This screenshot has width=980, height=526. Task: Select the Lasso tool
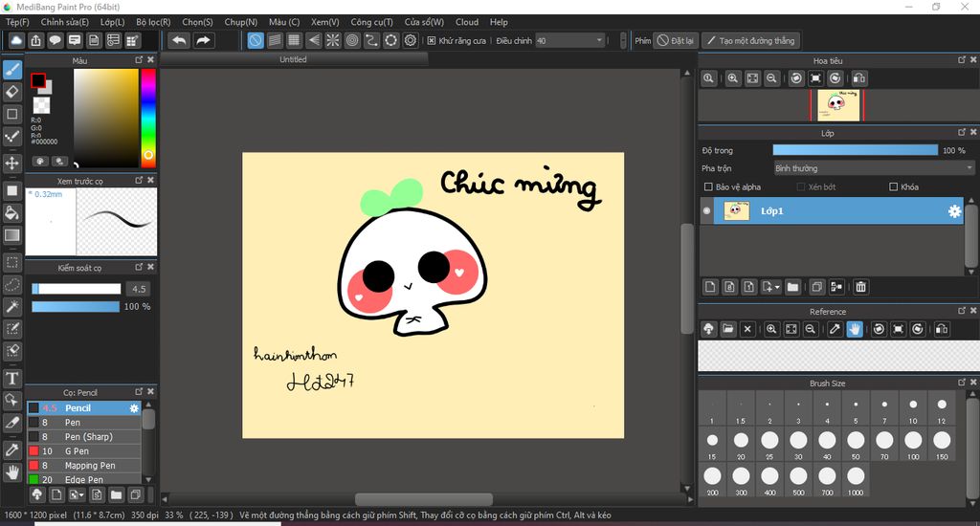(11, 285)
